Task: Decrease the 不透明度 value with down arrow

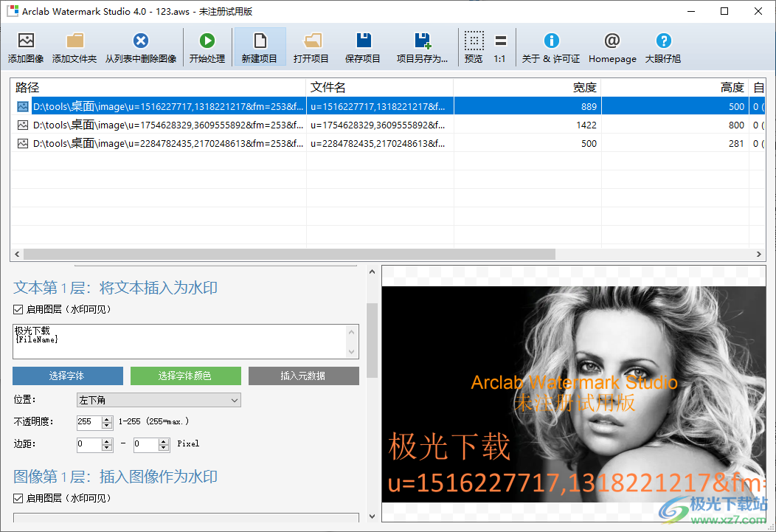Action: click(107, 425)
